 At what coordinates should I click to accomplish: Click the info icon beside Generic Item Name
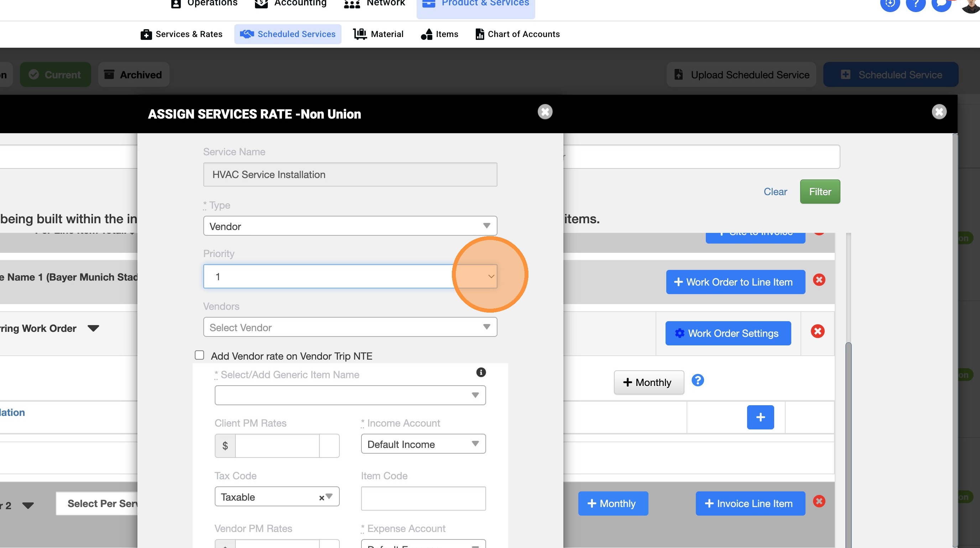coord(481,372)
